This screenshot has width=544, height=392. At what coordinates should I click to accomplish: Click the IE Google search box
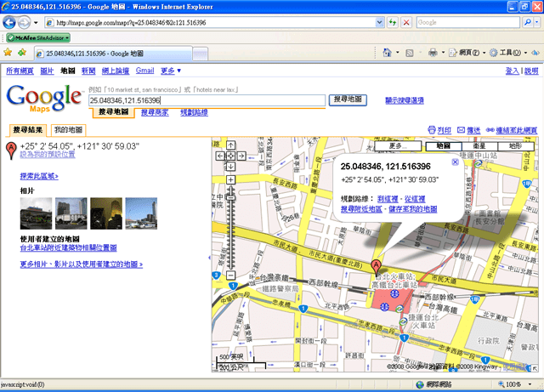coord(468,22)
